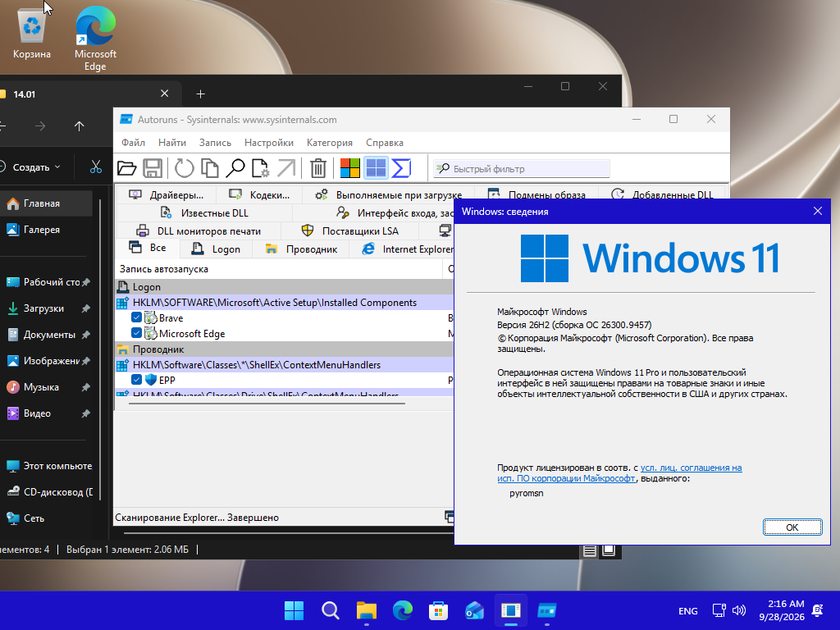
Task: Open Документы in Explorer sidebar
Action: coord(47,335)
